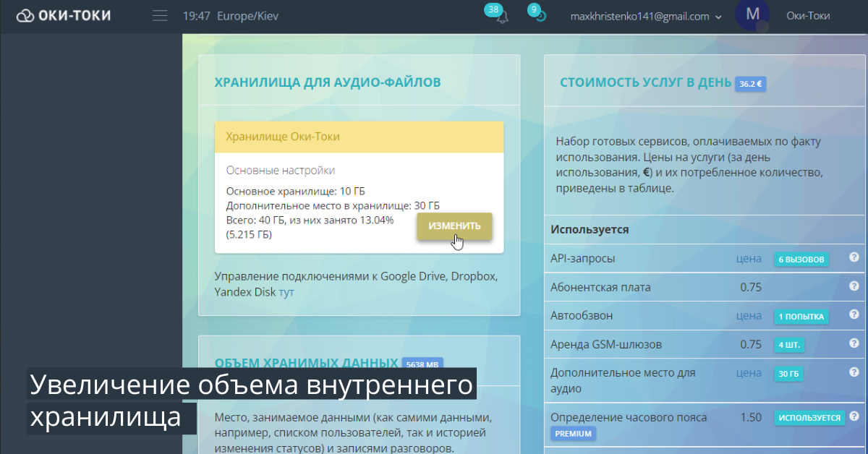This screenshot has height=454, width=868.
Task: Click the Оки-Токи company name in header
Action: click(808, 16)
